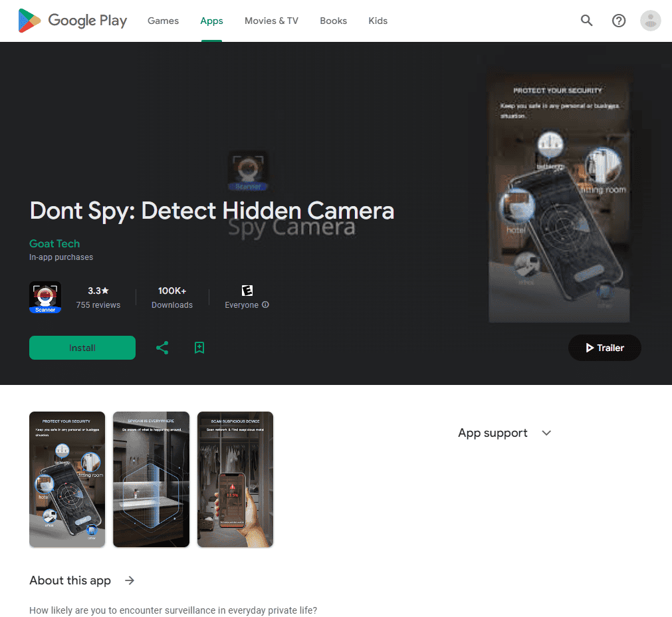The width and height of the screenshot is (672, 617).
Task: Click the About this app heading
Action: coord(70,580)
